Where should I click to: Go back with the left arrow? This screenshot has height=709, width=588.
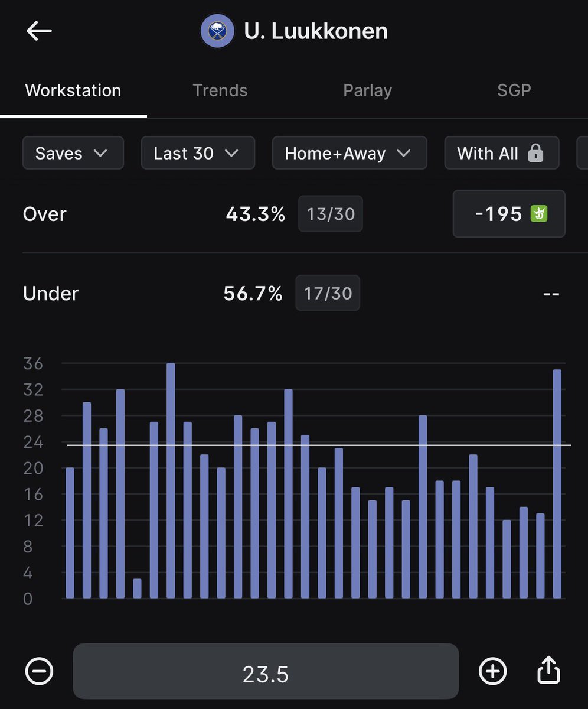click(x=39, y=31)
